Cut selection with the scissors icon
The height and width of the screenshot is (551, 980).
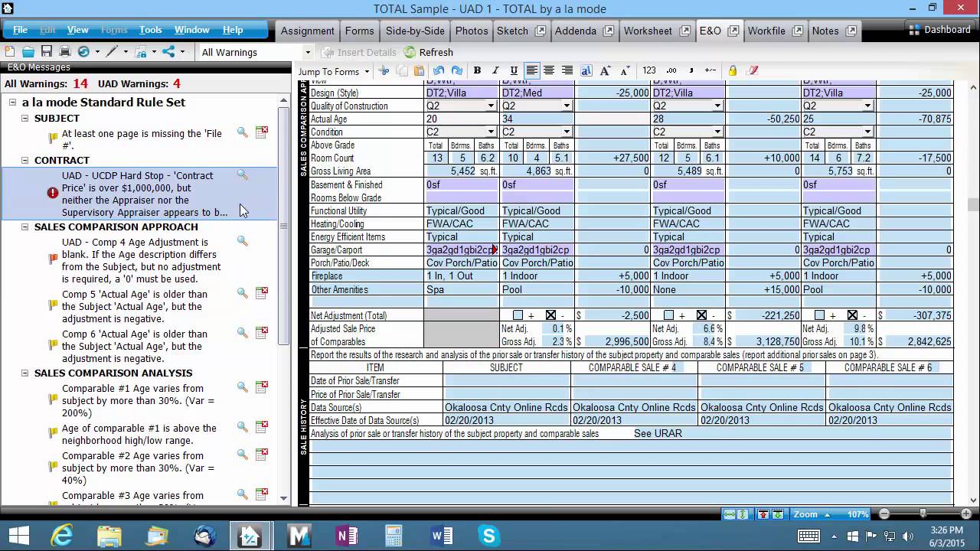pos(384,71)
